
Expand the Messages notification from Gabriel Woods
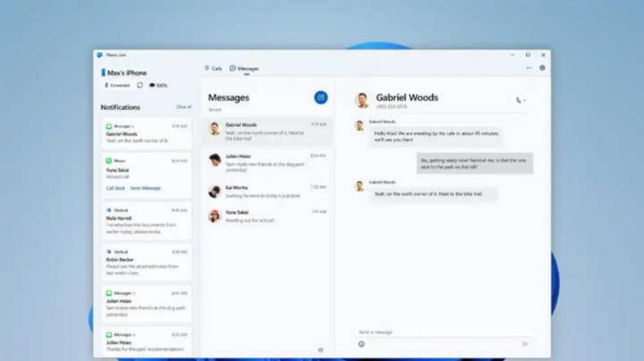click(146, 133)
